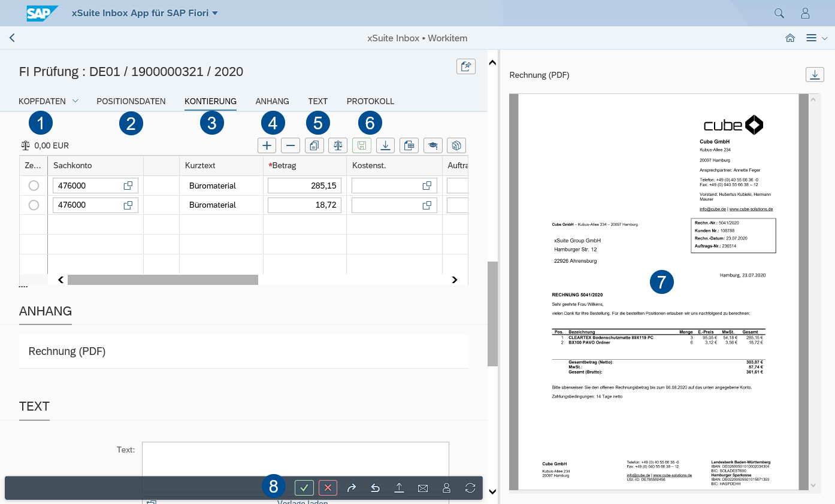
Task: Send an email via the envelope icon
Action: 423,488
